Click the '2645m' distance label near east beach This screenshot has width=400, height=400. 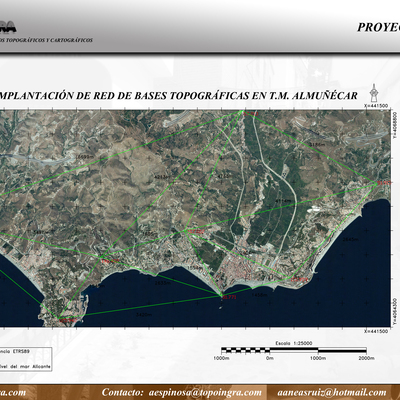click(x=351, y=239)
